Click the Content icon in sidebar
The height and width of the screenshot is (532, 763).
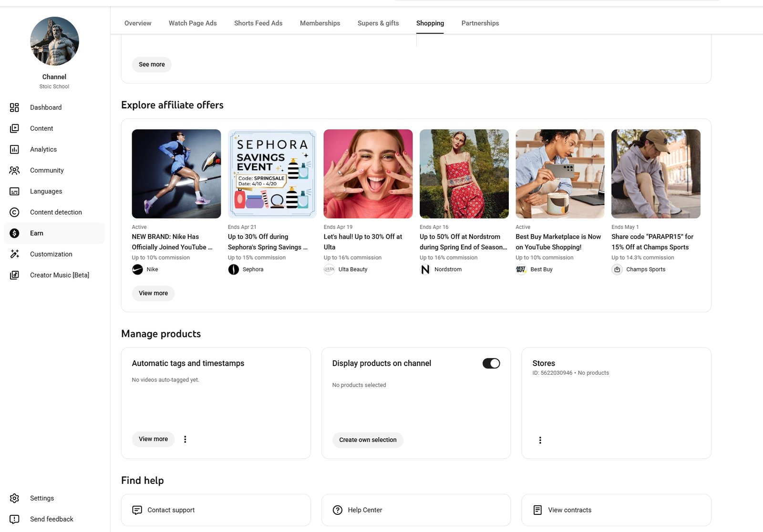pyautogui.click(x=14, y=128)
